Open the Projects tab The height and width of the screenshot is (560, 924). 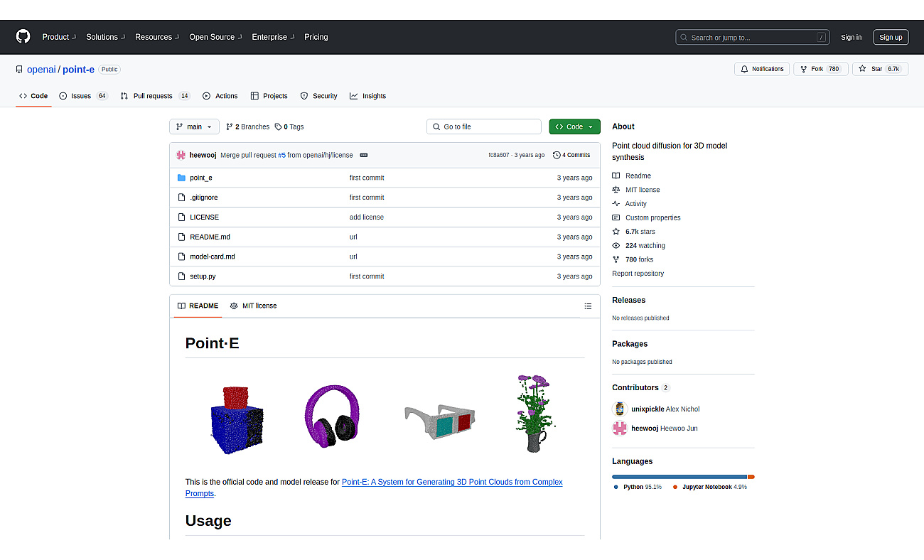[x=269, y=96]
